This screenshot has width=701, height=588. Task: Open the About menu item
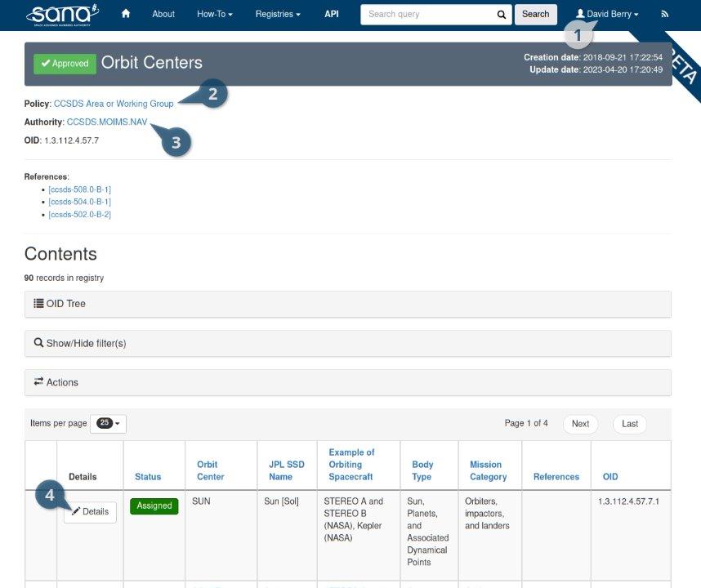click(x=163, y=14)
